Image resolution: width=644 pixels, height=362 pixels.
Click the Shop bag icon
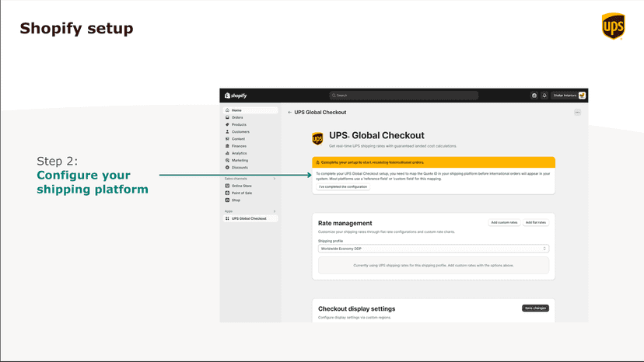(227, 200)
